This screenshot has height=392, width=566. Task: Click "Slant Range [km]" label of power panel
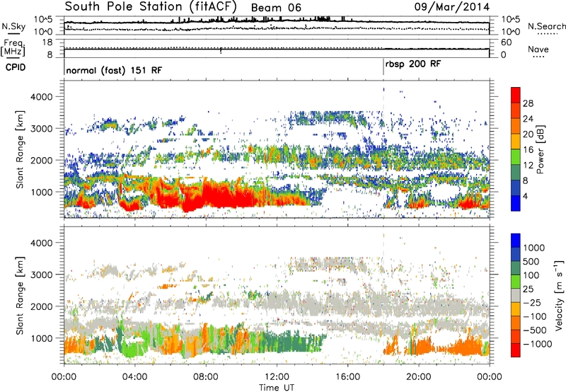point(20,149)
